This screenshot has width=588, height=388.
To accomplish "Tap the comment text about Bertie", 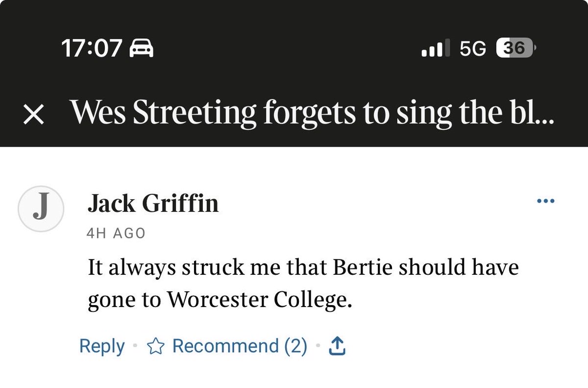I will tap(303, 284).
